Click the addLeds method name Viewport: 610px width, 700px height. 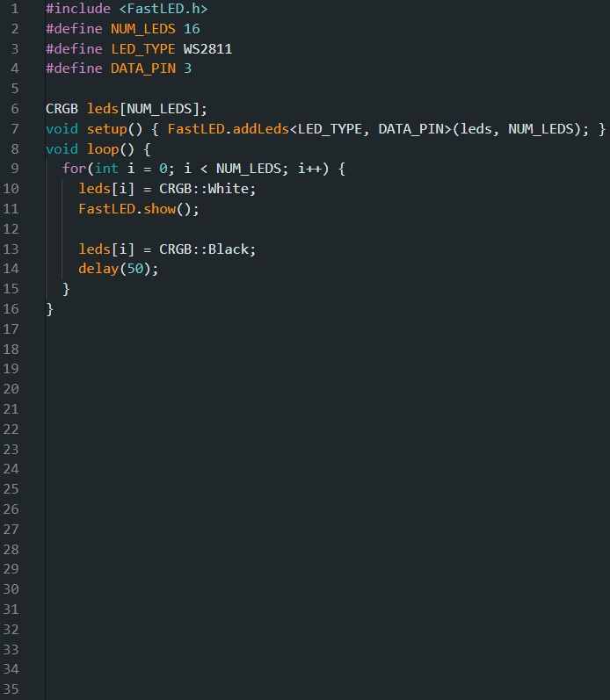click(x=260, y=129)
